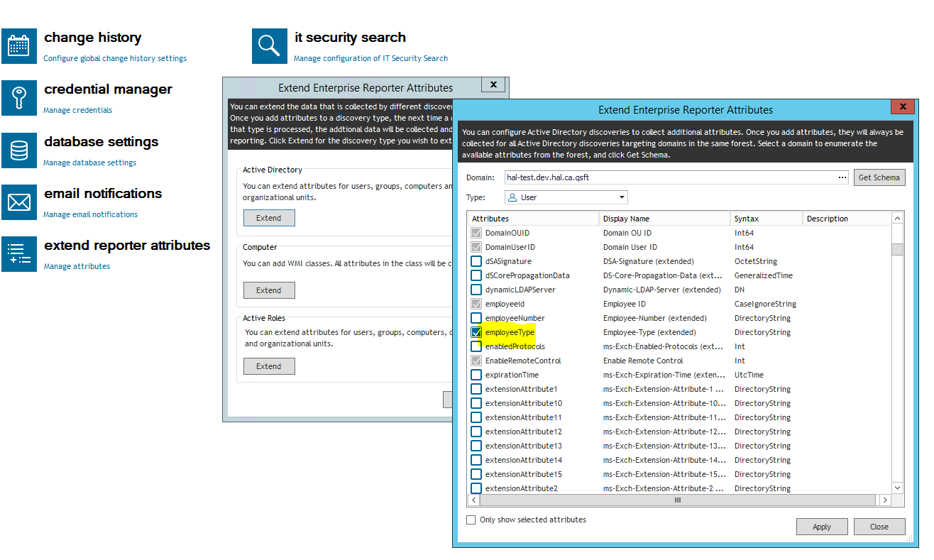Close the back Extend Enterprise Reporter Attributes window

pyautogui.click(x=493, y=84)
